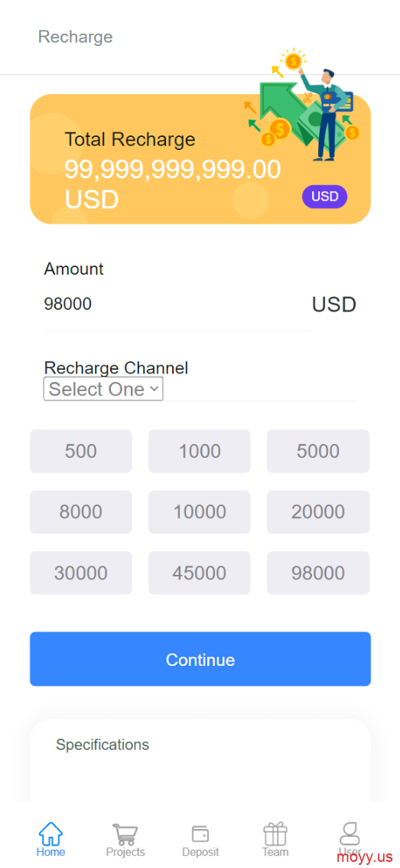Open the Recharge Channel Select One dropdown

pyautogui.click(x=103, y=389)
